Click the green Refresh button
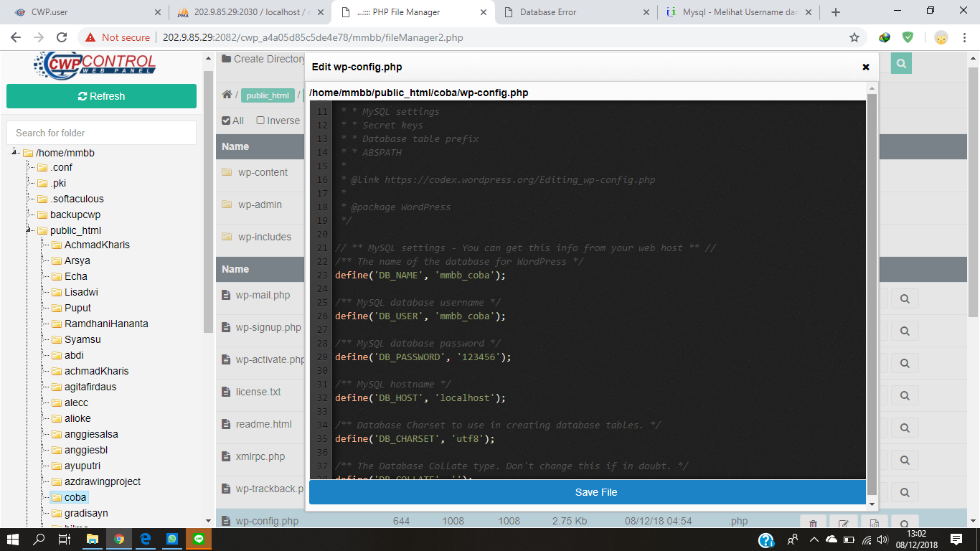 click(x=101, y=96)
